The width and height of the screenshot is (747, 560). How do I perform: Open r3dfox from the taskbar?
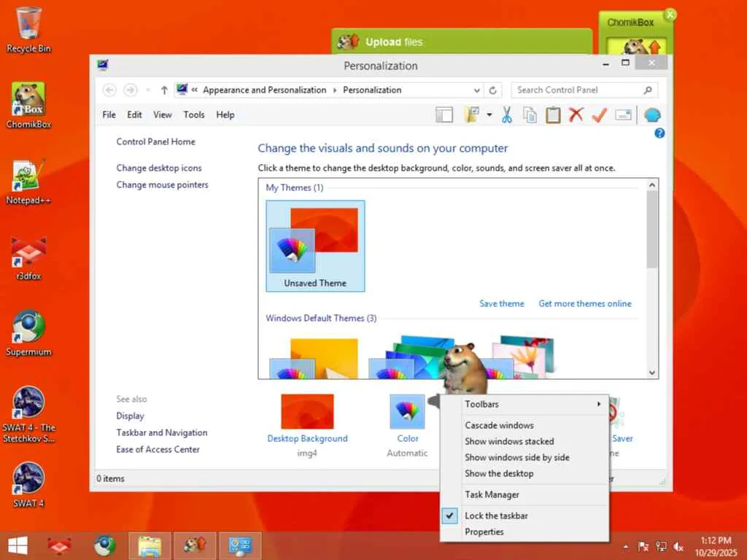(59, 545)
